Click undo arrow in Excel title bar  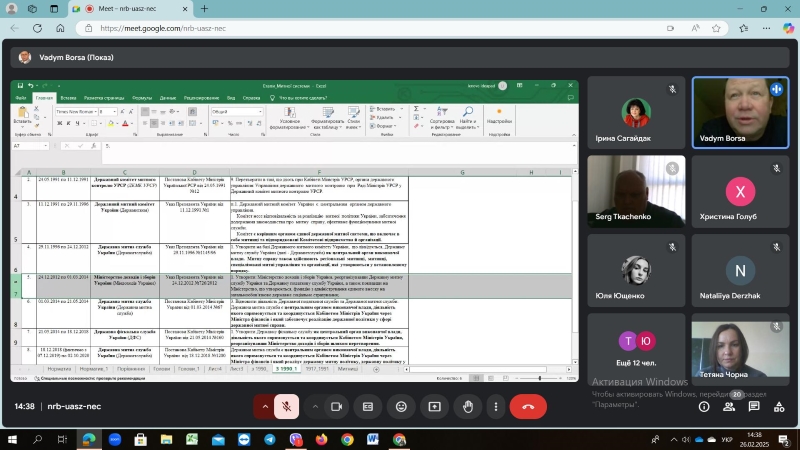pyautogui.click(x=31, y=85)
